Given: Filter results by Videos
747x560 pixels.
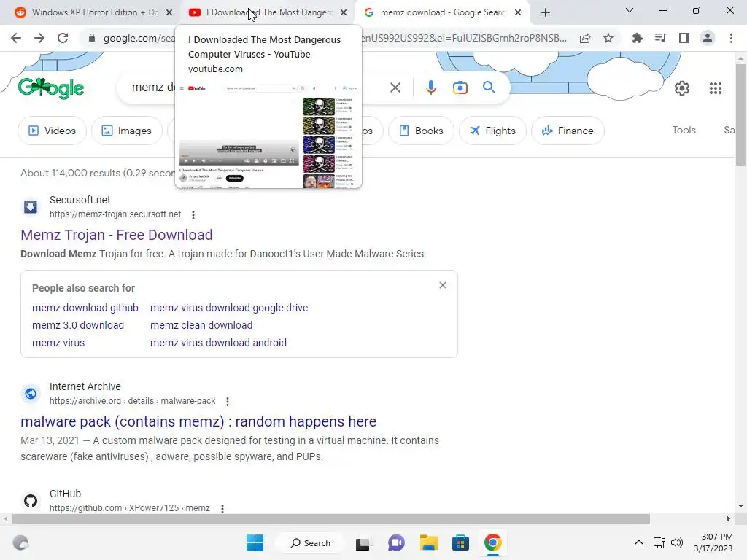Looking at the screenshot, I should pos(53,131).
